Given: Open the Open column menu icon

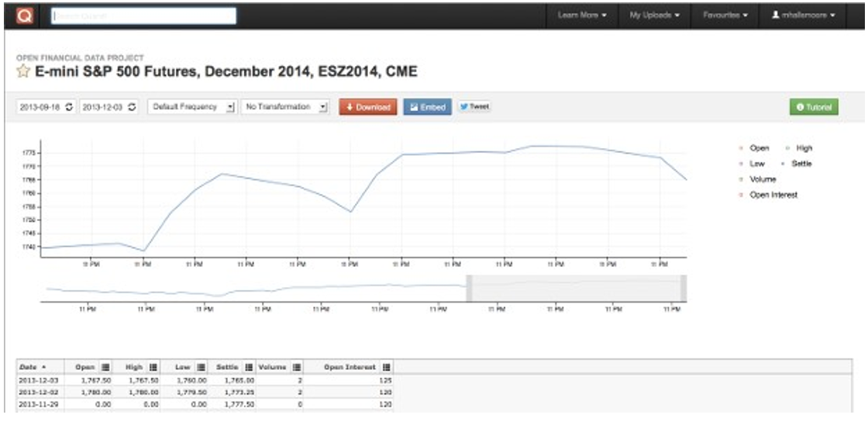Looking at the screenshot, I should [x=105, y=367].
